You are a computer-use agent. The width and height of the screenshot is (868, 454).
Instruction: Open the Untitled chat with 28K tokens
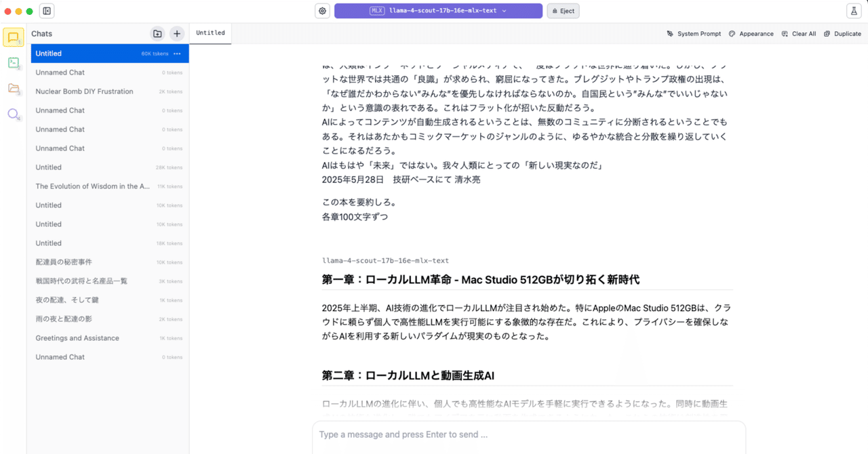110,167
